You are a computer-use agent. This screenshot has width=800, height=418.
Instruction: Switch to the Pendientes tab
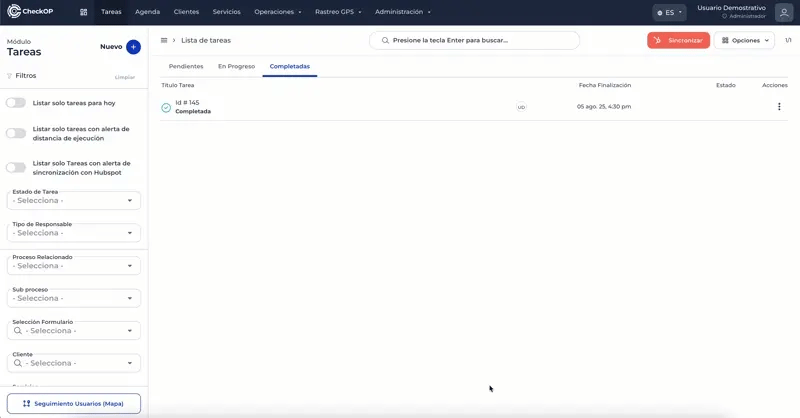[186, 66]
